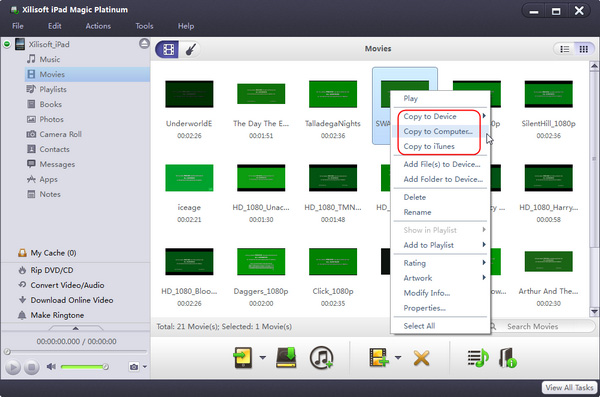Click the file info toolbar icon
The width and height of the screenshot is (600, 397).
point(508,358)
